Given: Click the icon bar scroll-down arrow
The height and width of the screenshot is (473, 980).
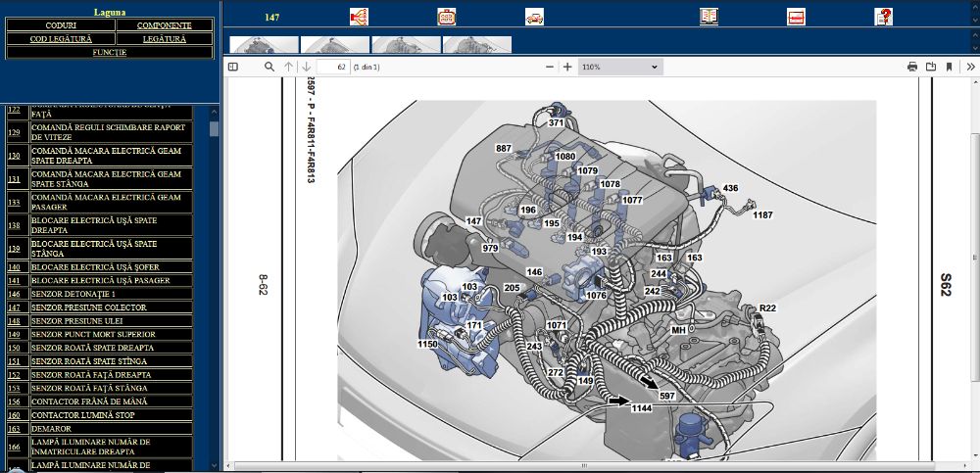Looking at the screenshot, I should [x=975, y=23].
